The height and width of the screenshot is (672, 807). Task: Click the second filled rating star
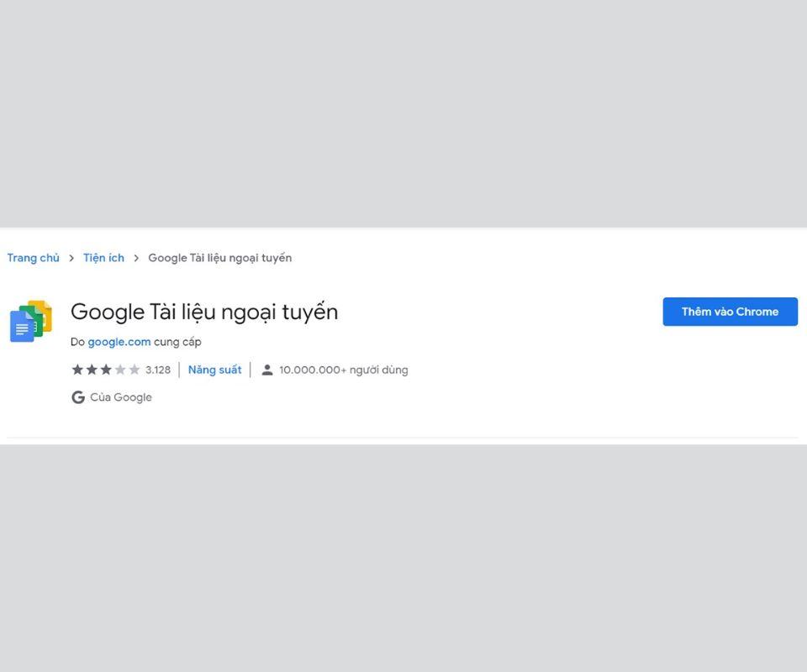pyautogui.click(x=92, y=370)
